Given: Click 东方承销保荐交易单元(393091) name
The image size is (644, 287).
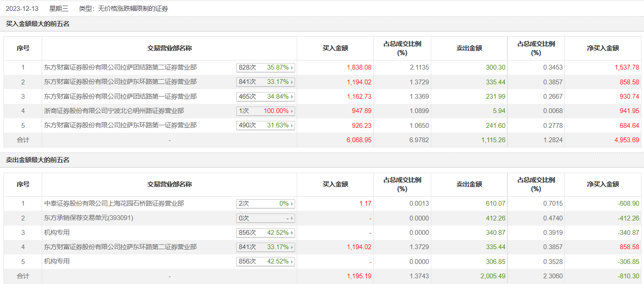Looking at the screenshot, I should (89, 218).
